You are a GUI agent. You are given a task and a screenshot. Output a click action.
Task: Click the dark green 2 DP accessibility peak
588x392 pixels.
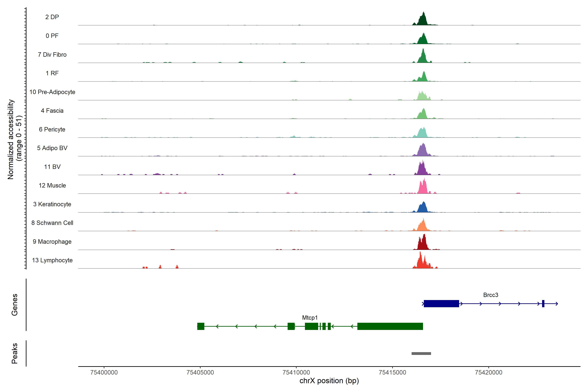423,20
